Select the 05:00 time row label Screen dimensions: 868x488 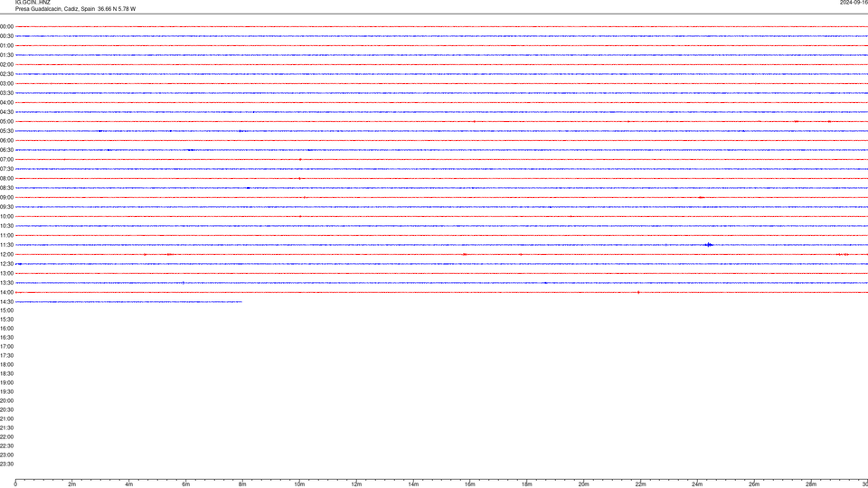(x=6, y=122)
